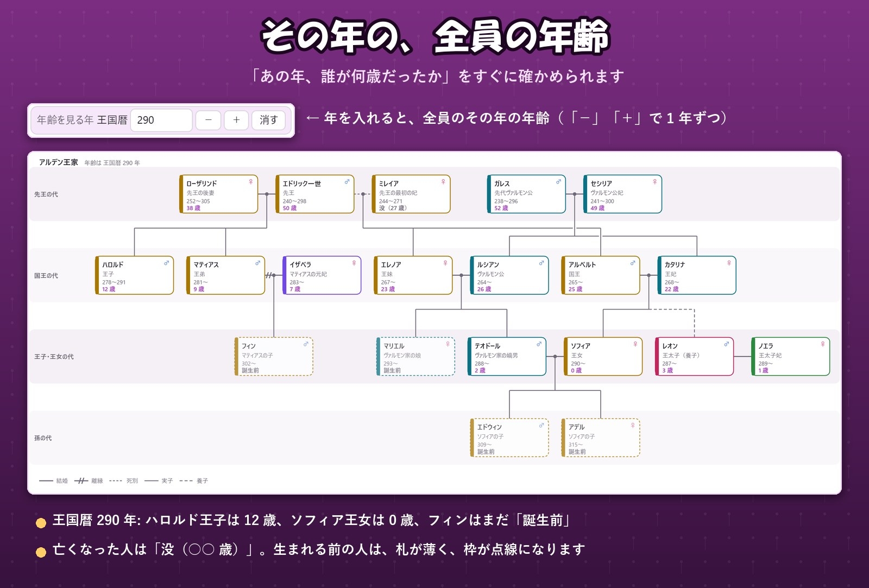Viewport: 869px width, 588px height.
Task: Increase the year with the plus button
Action: (236, 120)
